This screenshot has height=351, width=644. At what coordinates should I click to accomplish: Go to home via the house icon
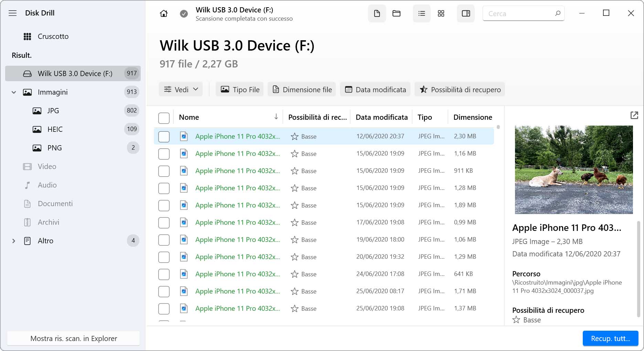pyautogui.click(x=164, y=13)
